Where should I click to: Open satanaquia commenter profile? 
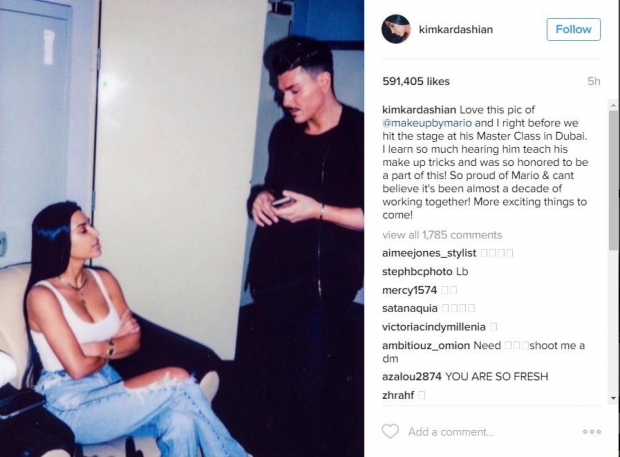410,308
